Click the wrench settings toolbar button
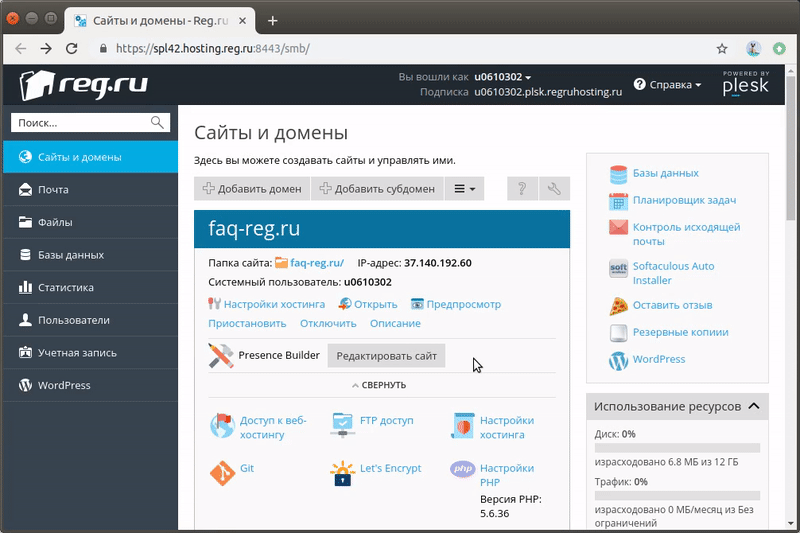 554,189
